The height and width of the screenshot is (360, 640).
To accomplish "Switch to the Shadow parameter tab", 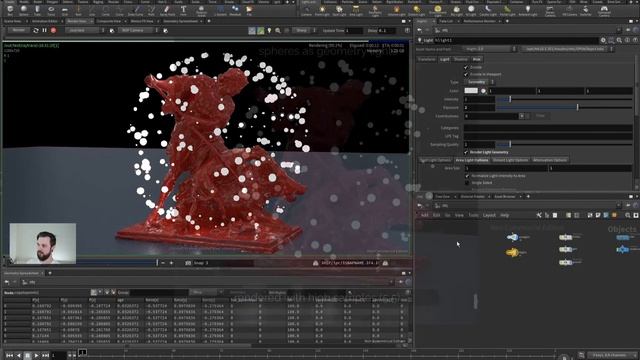I will point(460,59).
